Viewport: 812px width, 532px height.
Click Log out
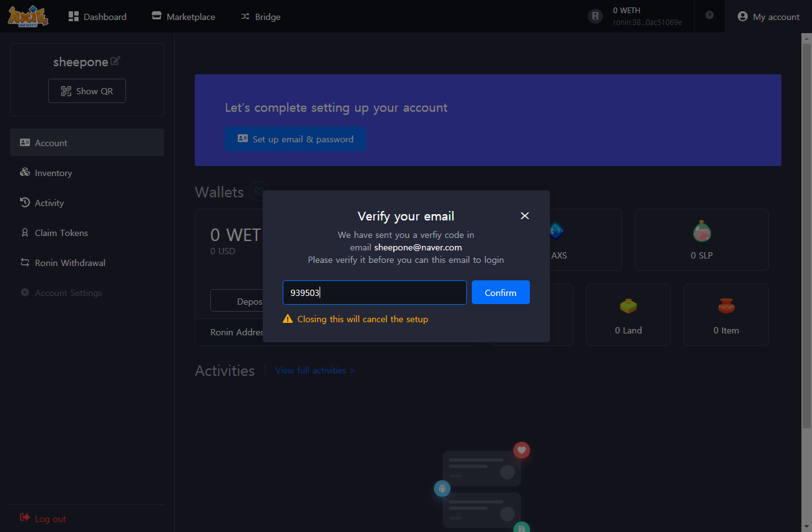[43, 518]
